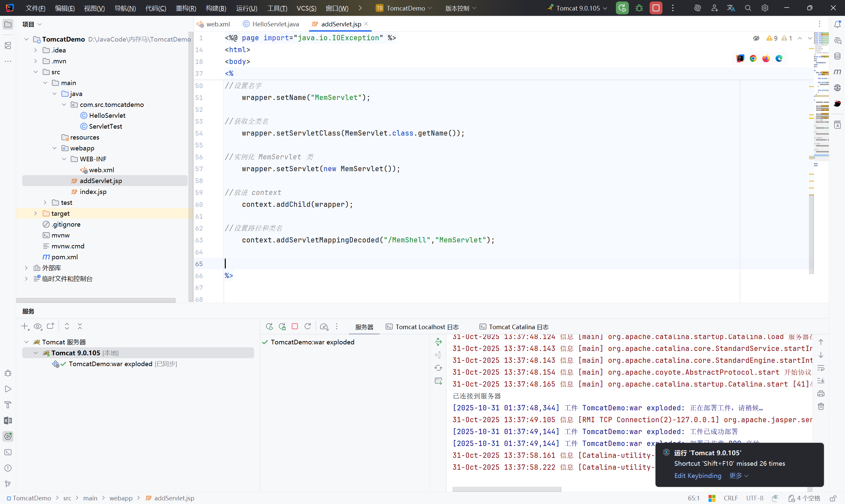
Task: Open the Maven tool window icon
Action: coord(837,72)
